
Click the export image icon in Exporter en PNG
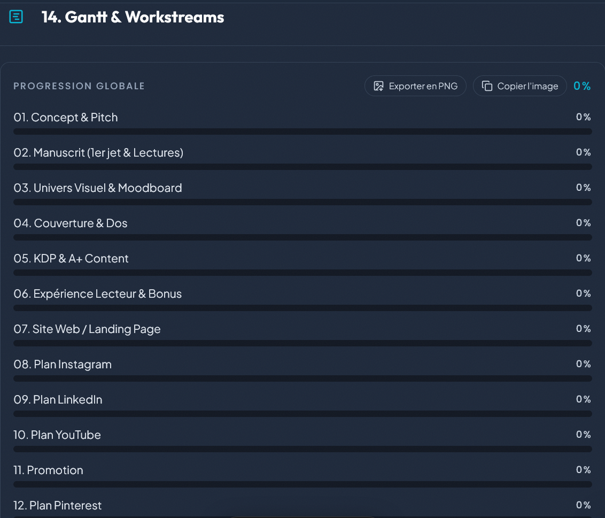379,86
